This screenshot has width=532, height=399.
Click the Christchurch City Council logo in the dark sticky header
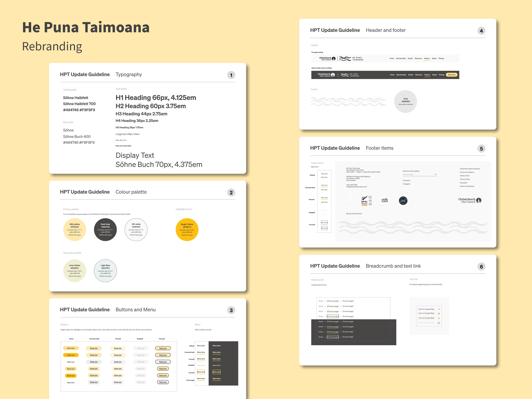326,75
